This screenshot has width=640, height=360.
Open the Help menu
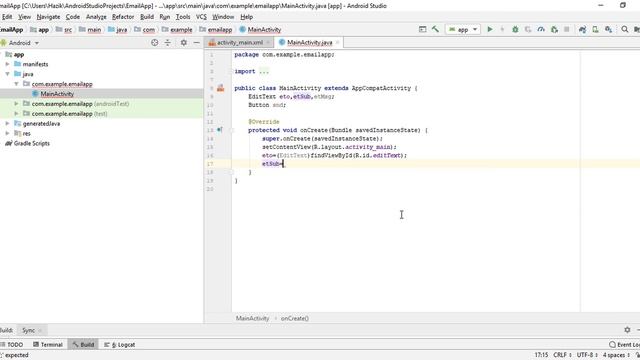coord(247,17)
